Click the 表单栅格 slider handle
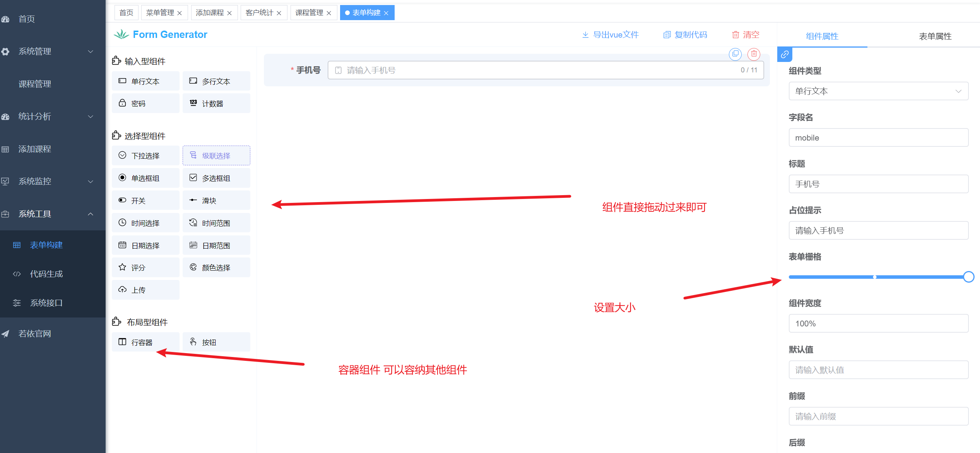The image size is (980, 453). pos(968,277)
